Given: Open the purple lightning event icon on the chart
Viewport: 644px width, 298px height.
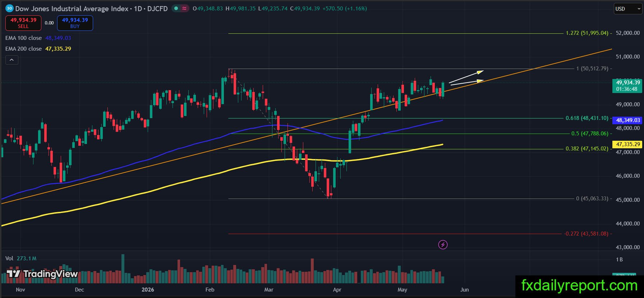Looking at the screenshot, I should (x=443, y=245).
